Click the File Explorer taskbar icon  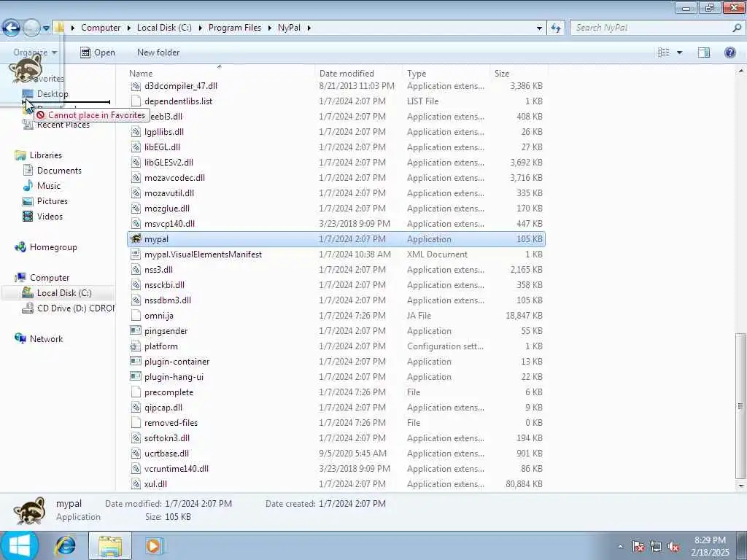(x=110, y=545)
